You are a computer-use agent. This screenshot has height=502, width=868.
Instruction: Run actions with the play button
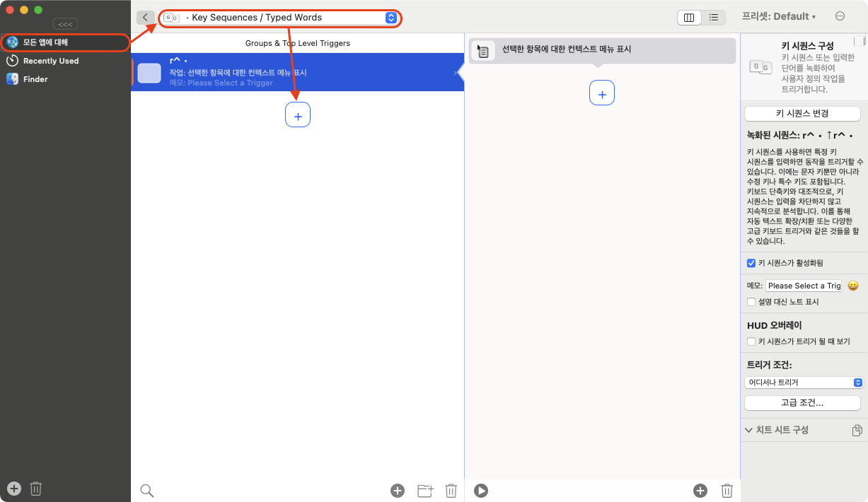click(481, 491)
